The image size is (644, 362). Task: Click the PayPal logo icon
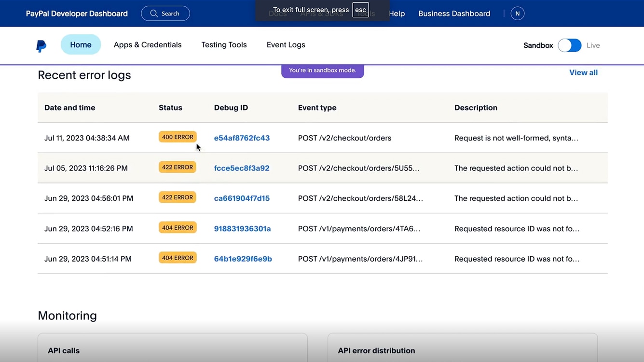41,46
